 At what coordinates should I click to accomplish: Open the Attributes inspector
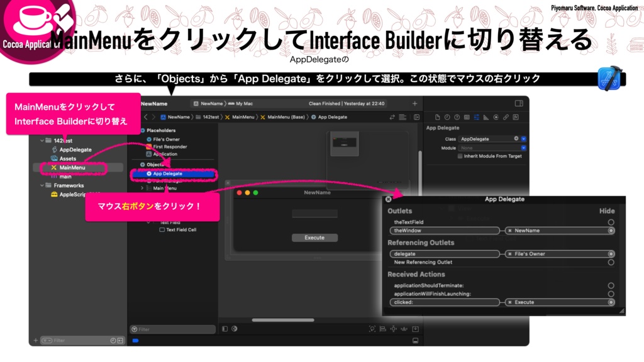click(476, 118)
